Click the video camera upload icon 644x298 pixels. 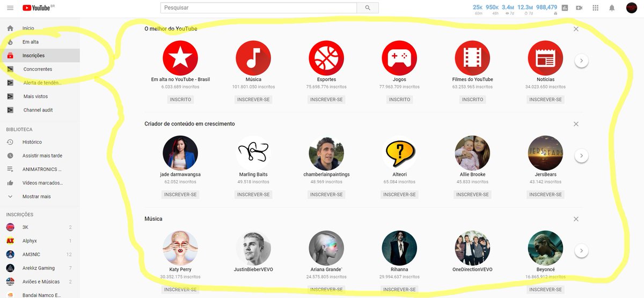coord(579,8)
